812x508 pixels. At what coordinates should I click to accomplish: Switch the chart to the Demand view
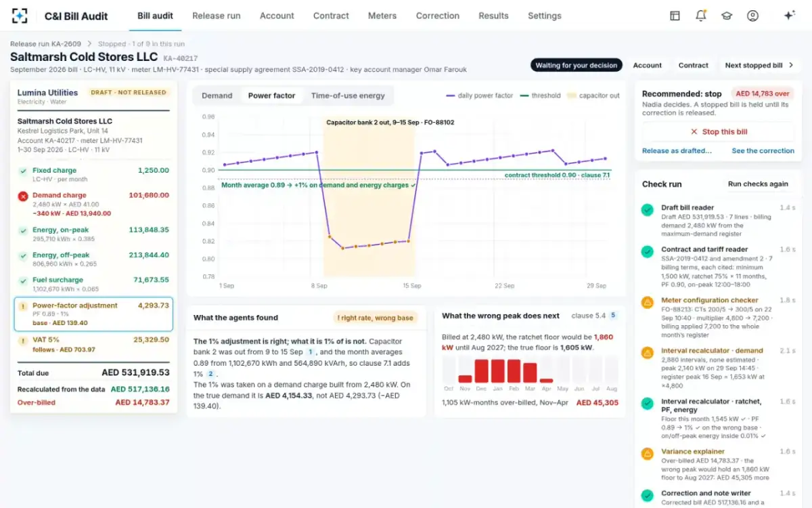pyautogui.click(x=217, y=96)
